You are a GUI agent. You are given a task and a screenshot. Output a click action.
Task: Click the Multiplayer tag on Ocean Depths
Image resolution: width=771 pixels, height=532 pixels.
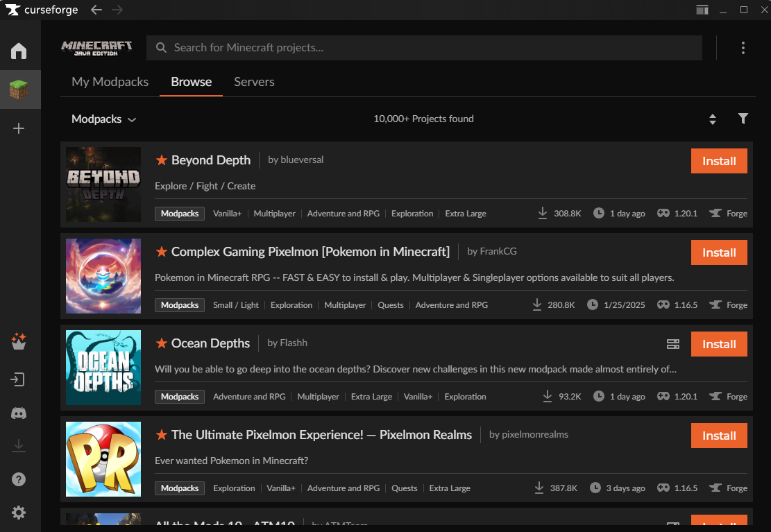(318, 396)
